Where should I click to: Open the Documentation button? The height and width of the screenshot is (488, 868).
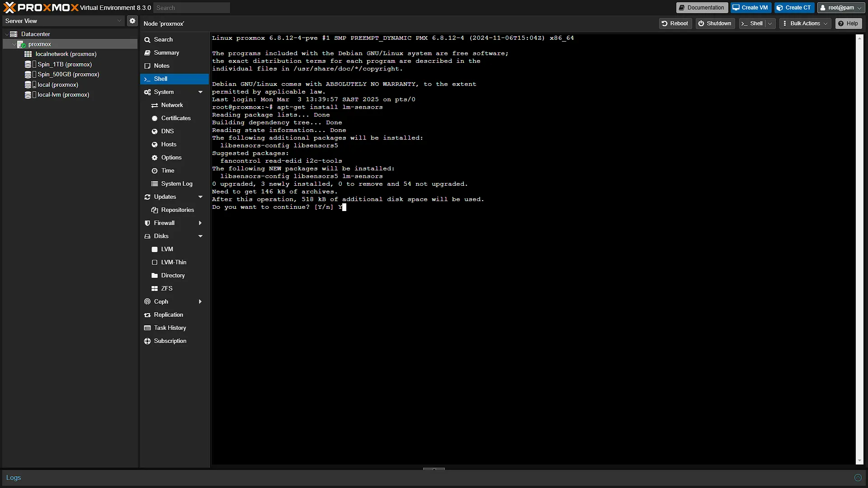(702, 8)
